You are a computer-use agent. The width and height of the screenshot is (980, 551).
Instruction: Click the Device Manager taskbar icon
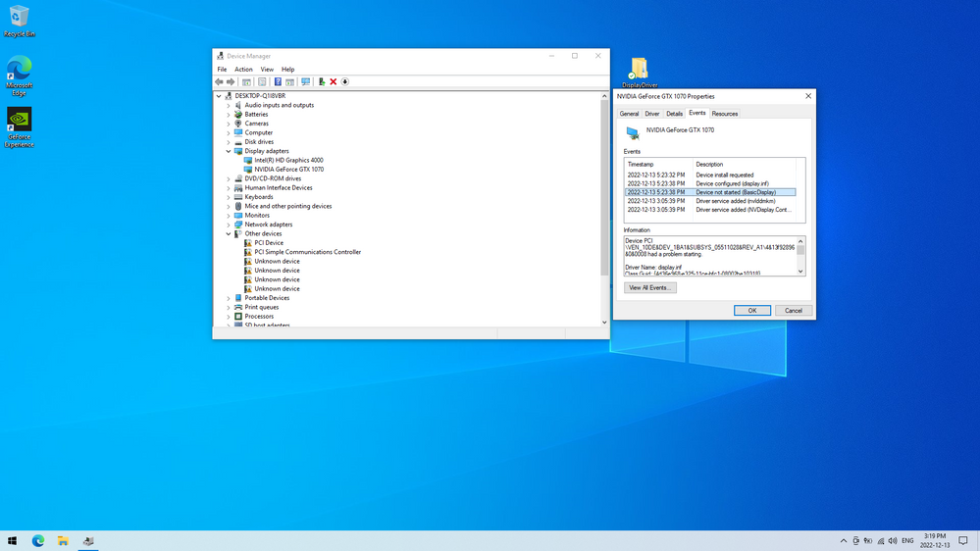(88, 541)
